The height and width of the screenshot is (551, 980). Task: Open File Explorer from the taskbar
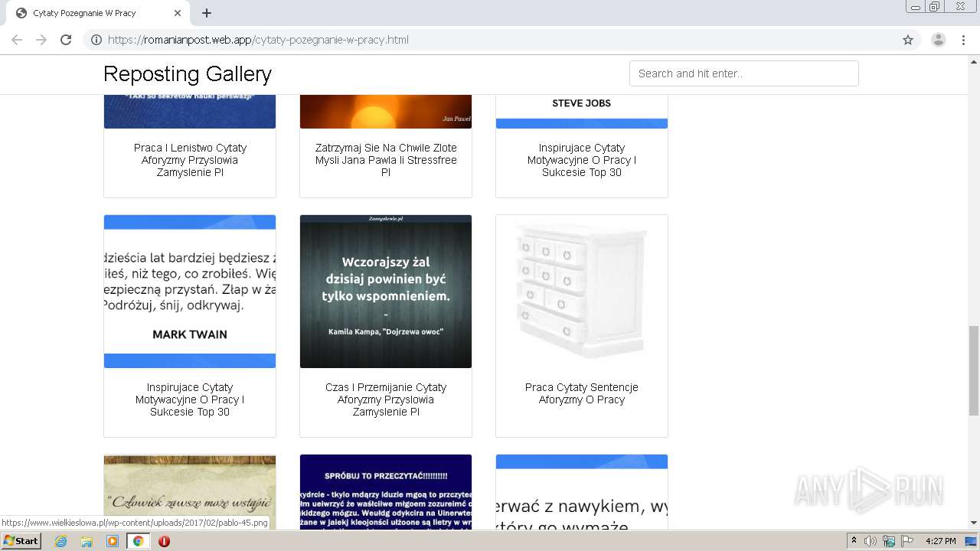click(x=87, y=541)
